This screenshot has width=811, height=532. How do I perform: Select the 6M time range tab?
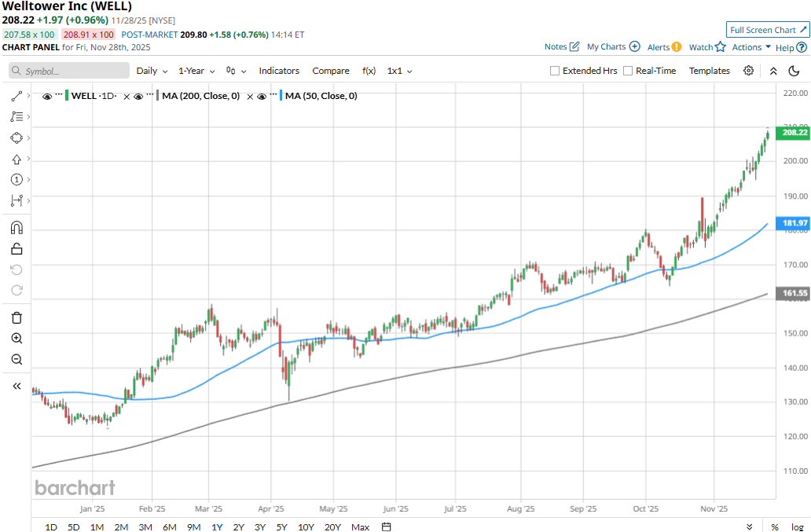(x=169, y=526)
